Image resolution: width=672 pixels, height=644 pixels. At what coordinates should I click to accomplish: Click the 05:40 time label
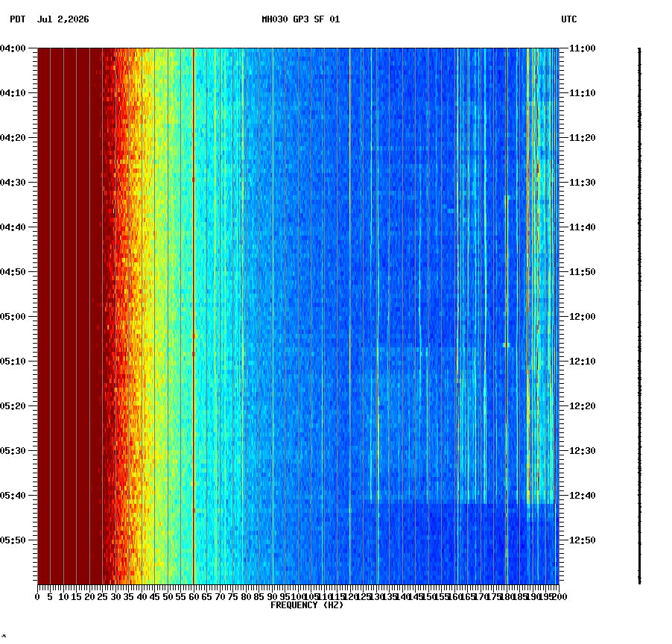point(13,495)
